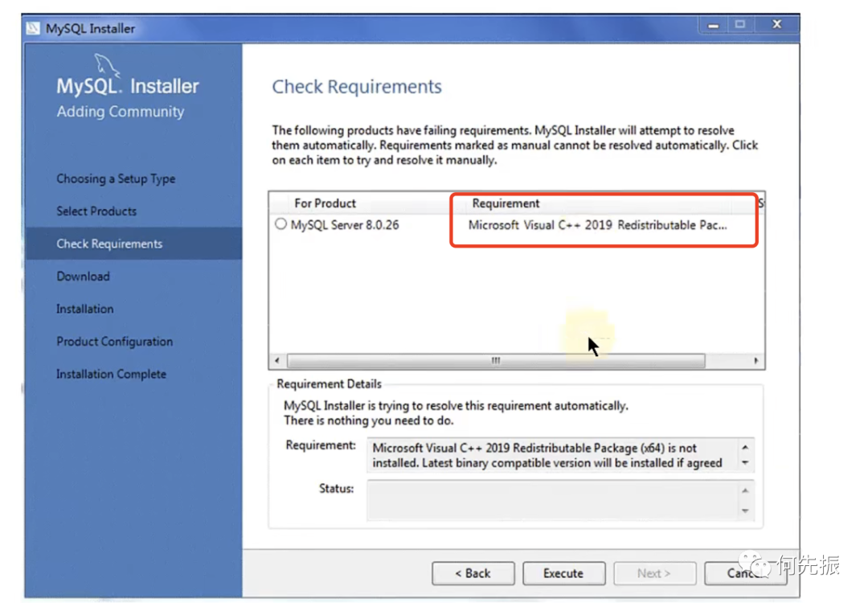Open the Select Products step
The height and width of the screenshot is (603, 868).
coord(96,211)
